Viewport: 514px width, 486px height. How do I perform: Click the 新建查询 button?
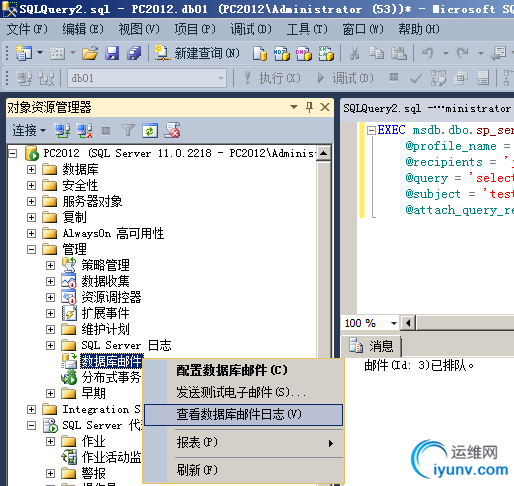(x=197, y=53)
